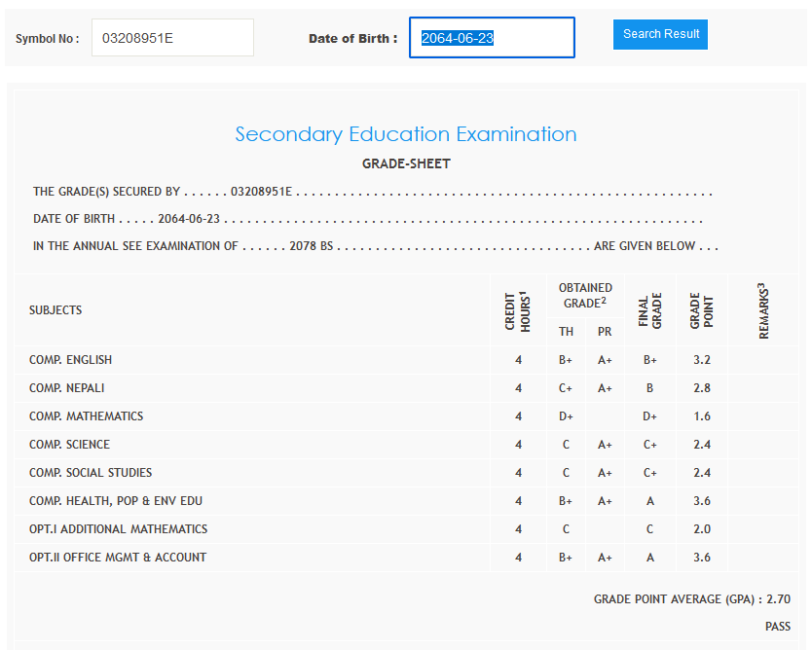Focus the Date of Birth input field

tap(492, 38)
